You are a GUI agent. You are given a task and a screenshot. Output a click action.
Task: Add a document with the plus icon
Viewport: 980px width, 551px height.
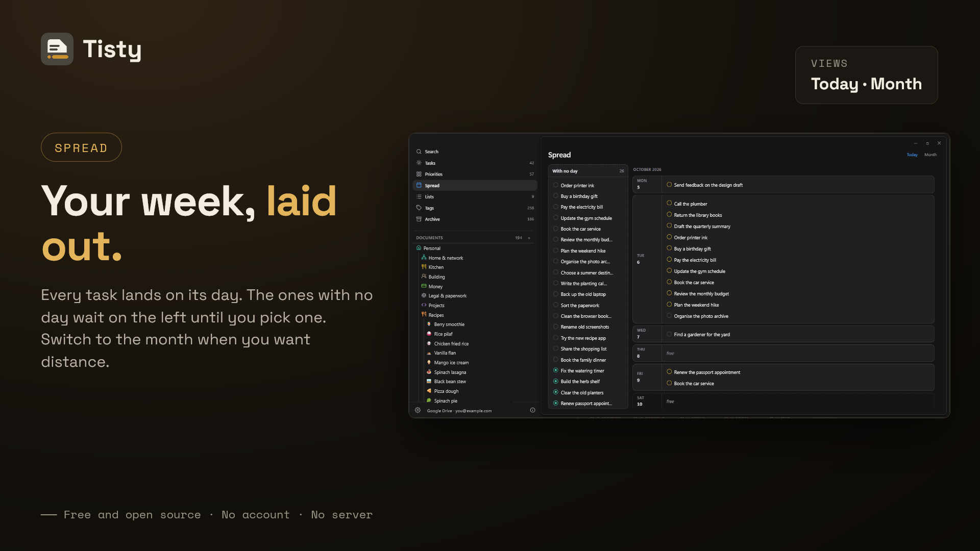click(x=529, y=238)
